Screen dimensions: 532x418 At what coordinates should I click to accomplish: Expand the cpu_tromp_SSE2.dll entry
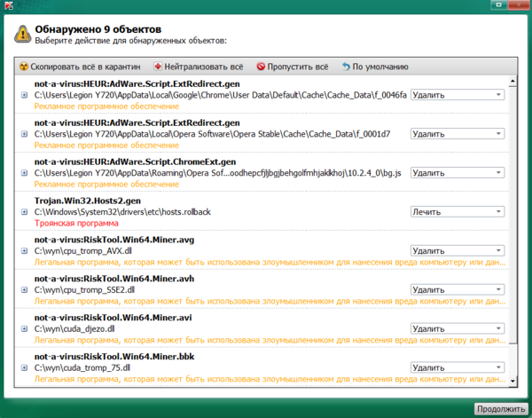(x=24, y=289)
